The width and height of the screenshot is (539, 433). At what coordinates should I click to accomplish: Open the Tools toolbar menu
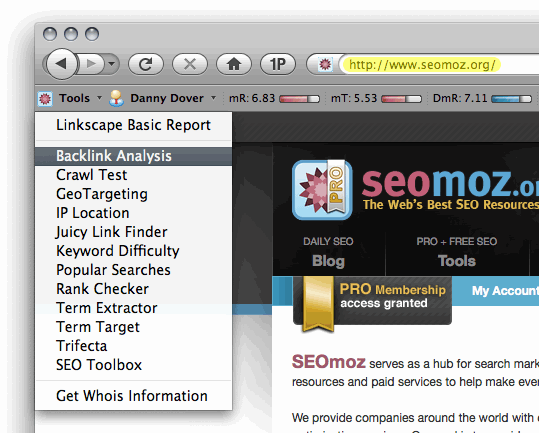coord(74,98)
